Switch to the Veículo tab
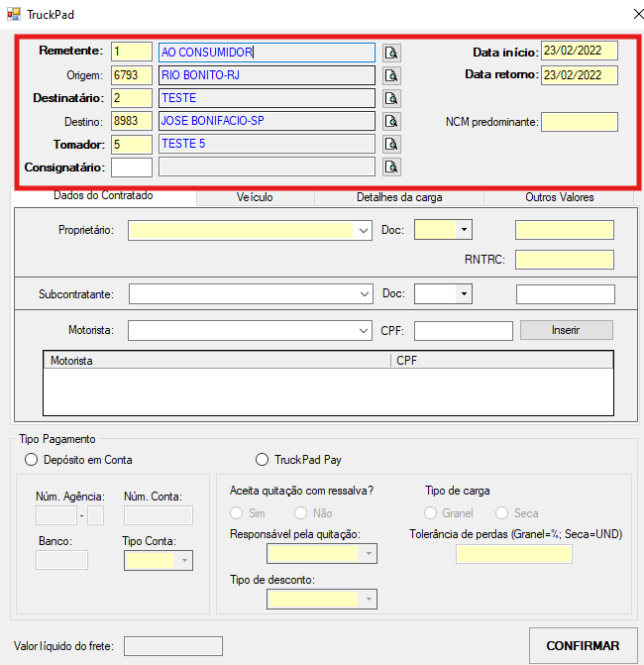The height and width of the screenshot is (665, 644). 255,197
